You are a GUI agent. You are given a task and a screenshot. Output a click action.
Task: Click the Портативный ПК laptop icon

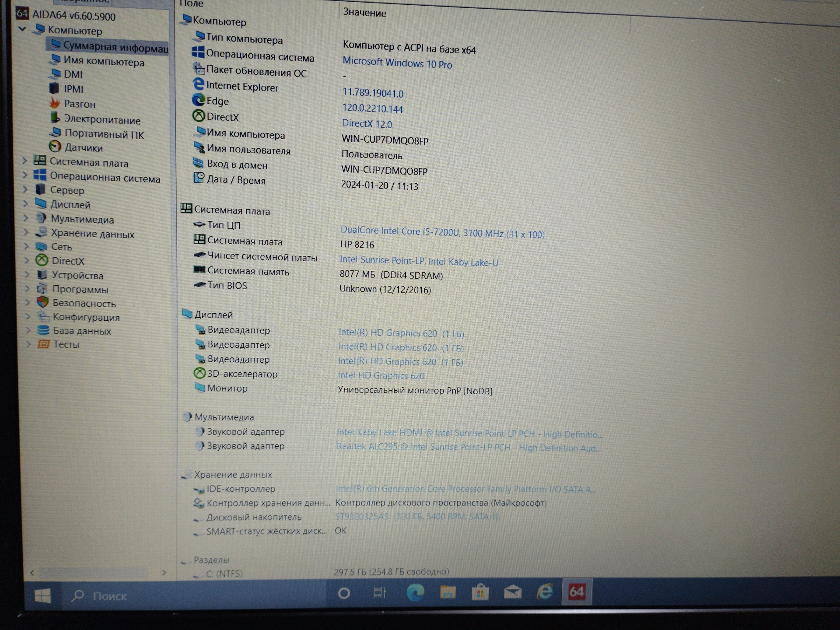55,132
